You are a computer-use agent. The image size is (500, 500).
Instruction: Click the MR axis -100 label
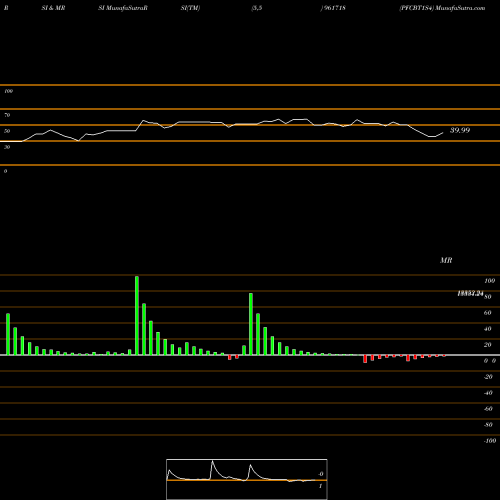click(x=490, y=441)
